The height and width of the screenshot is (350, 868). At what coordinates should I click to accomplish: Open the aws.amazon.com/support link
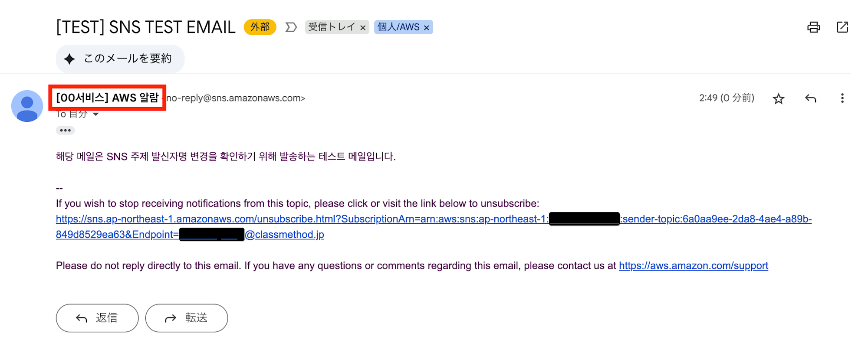pyautogui.click(x=694, y=265)
